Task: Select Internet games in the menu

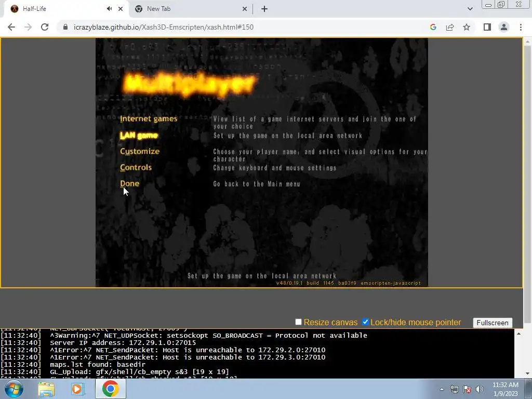Action: click(x=149, y=119)
